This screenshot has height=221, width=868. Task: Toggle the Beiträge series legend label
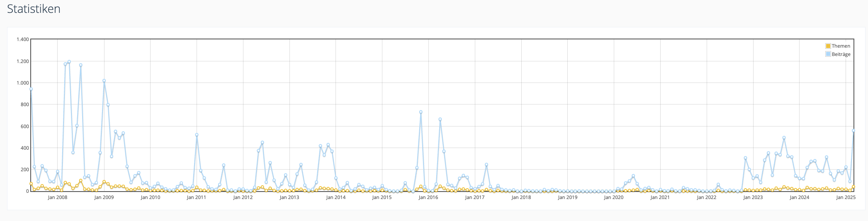(841, 54)
